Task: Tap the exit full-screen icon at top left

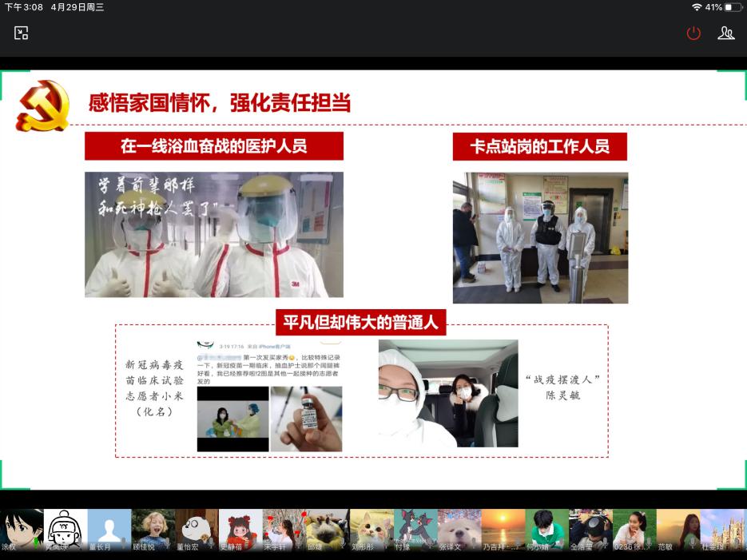Action: 22,33
